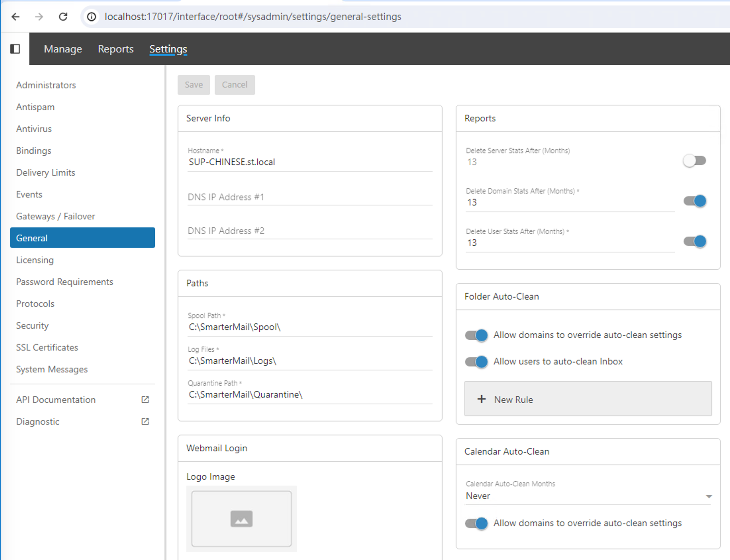Click the Save button
The height and width of the screenshot is (560, 730).
193,85
